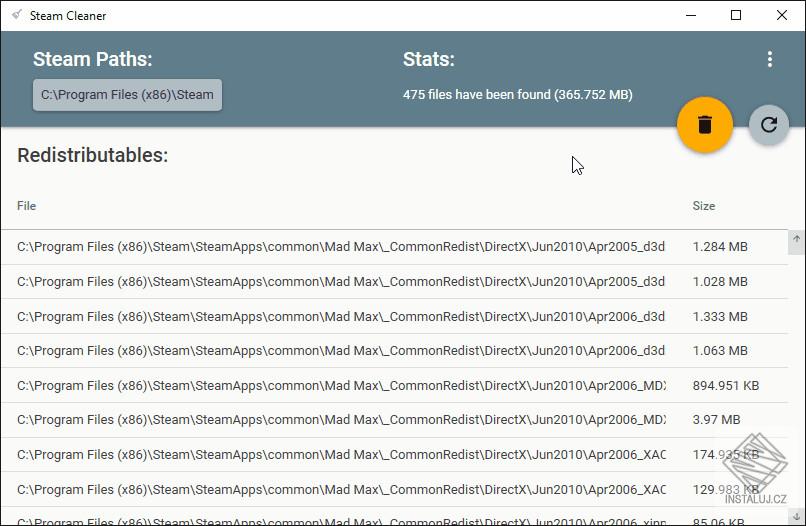Click the Stats heading

(429, 59)
